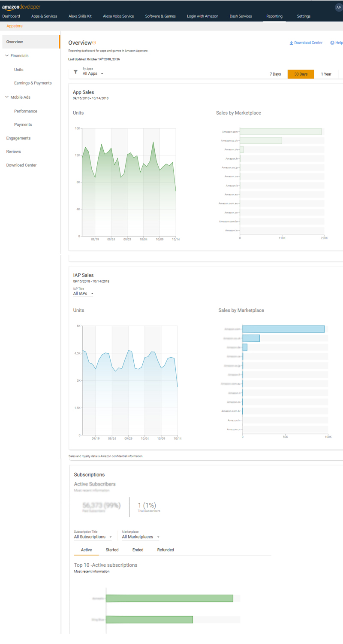The height and width of the screenshot is (644, 343).
Task: Open the All Marketplaces dropdown
Action: [141, 537]
